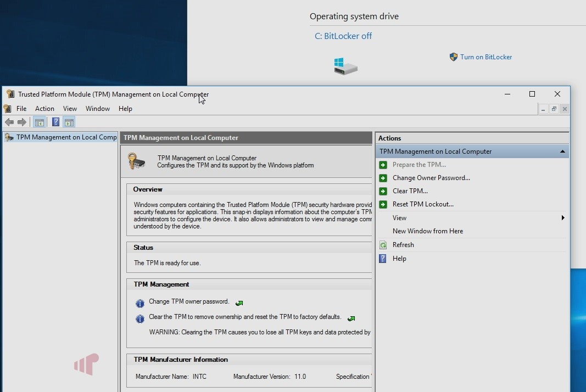Click the C: BitLocker off link in the BitLocker window

pos(343,36)
